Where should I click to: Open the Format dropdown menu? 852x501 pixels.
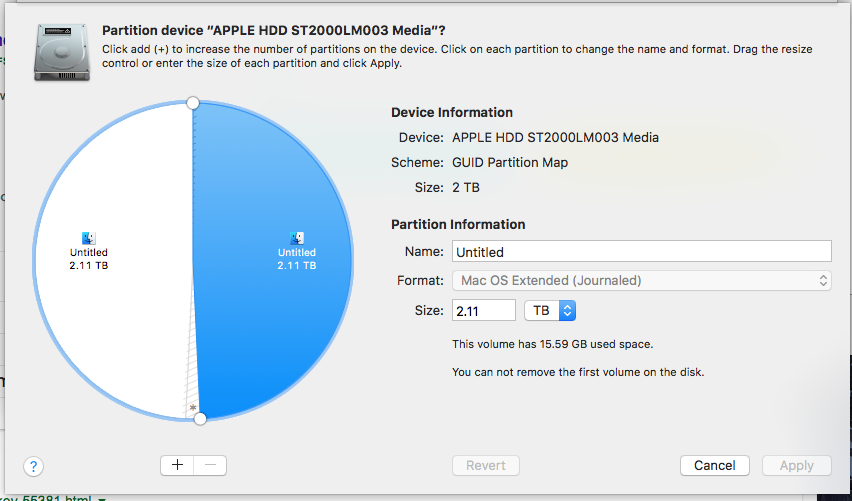[642, 281]
